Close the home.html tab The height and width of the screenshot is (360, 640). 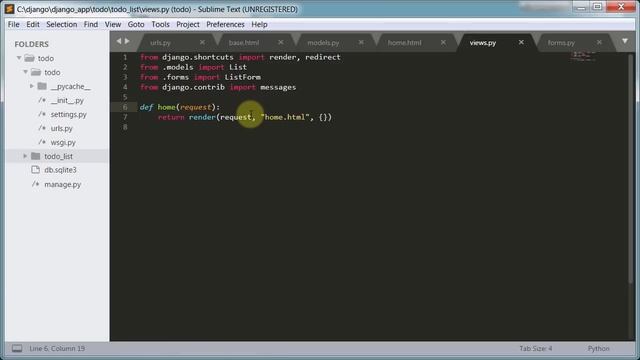click(443, 42)
